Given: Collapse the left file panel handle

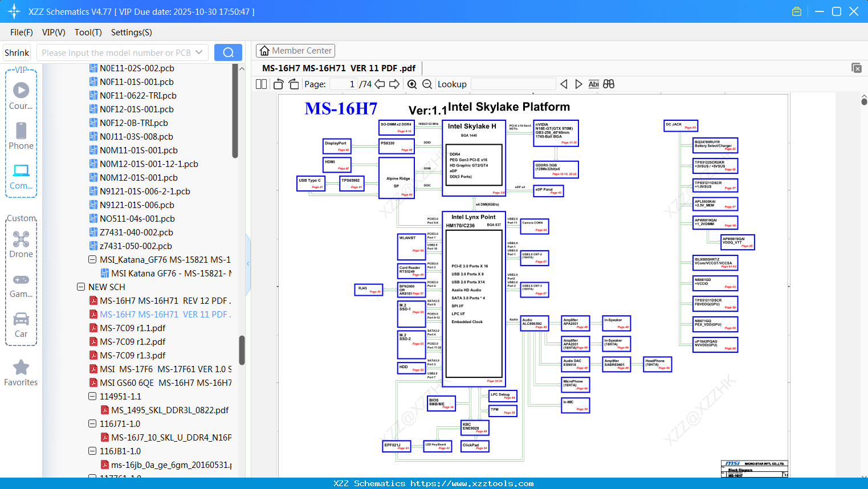Looking at the screenshot, I should tap(248, 263).
